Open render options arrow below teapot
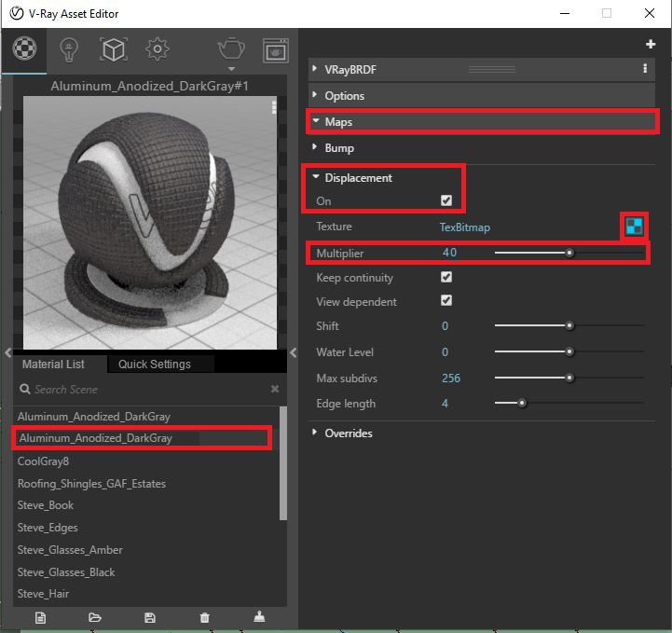This screenshot has width=672, height=633. click(231, 69)
